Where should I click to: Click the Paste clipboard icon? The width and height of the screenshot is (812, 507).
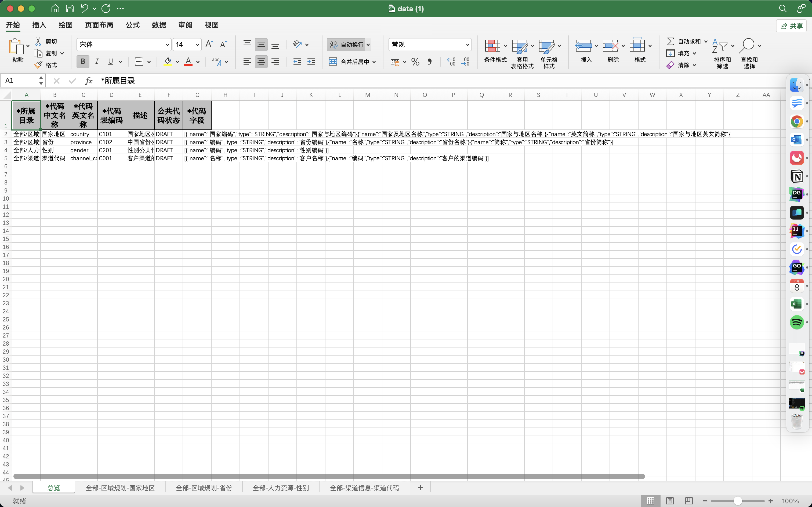click(x=16, y=46)
